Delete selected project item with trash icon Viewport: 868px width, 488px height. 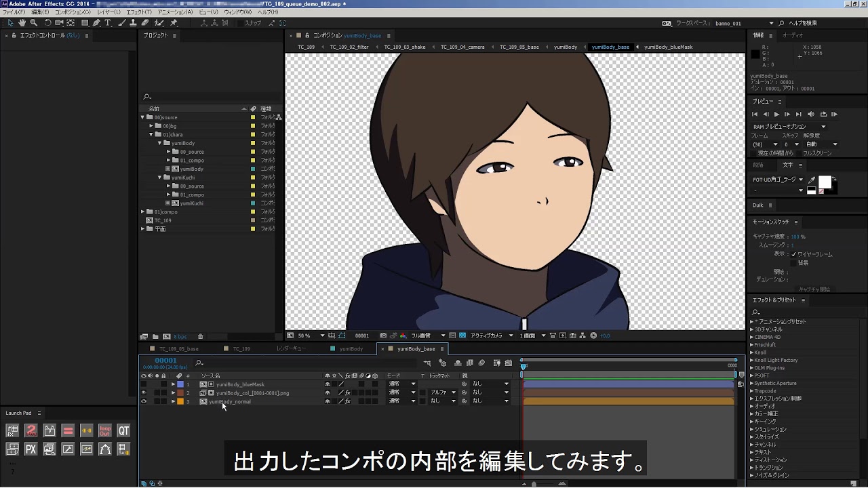click(200, 337)
